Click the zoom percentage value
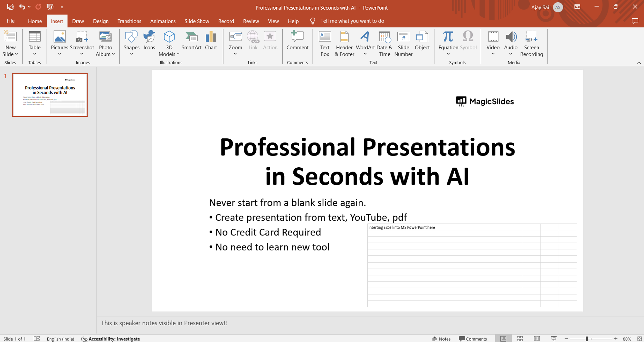Image resolution: width=644 pixels, height=342 pixels. (627, 339)
